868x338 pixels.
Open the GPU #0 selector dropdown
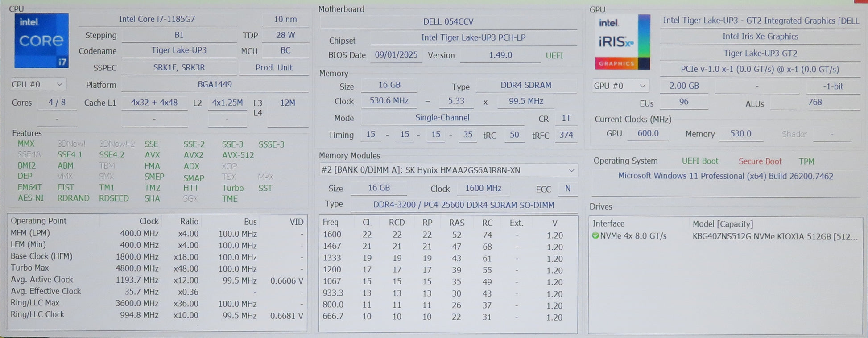(620, 86)
